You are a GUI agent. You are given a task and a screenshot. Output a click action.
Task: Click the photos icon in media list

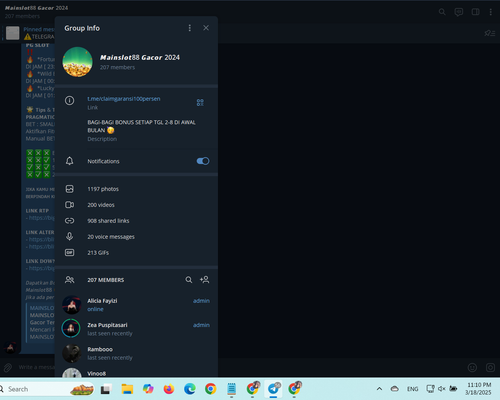coord(69,189)
